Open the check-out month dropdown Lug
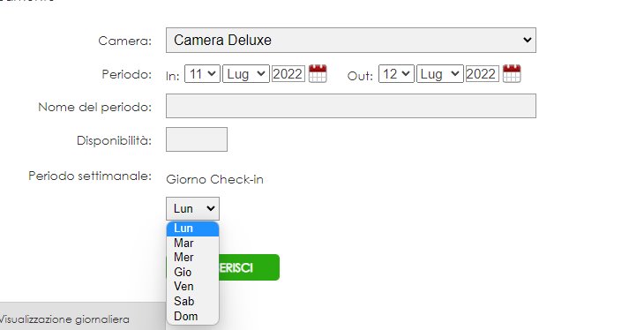644x330 pixels. [x=440, y=74]
